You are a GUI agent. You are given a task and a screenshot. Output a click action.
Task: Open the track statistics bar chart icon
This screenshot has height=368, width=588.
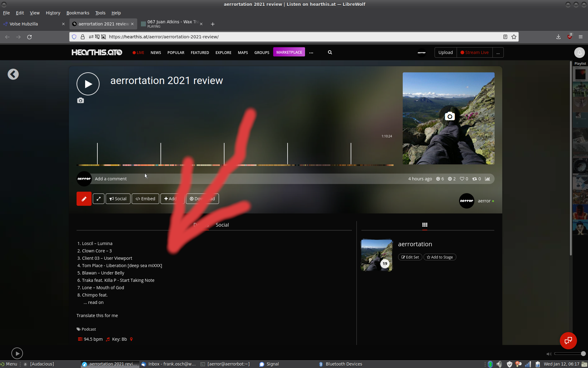coord(487,179)
